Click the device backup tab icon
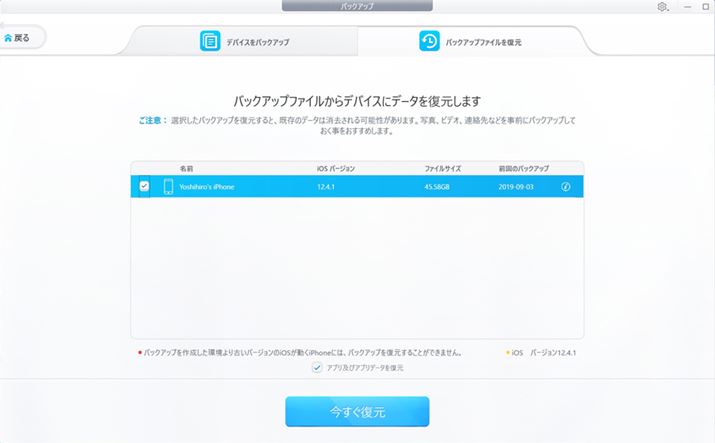 click(210, 42)
